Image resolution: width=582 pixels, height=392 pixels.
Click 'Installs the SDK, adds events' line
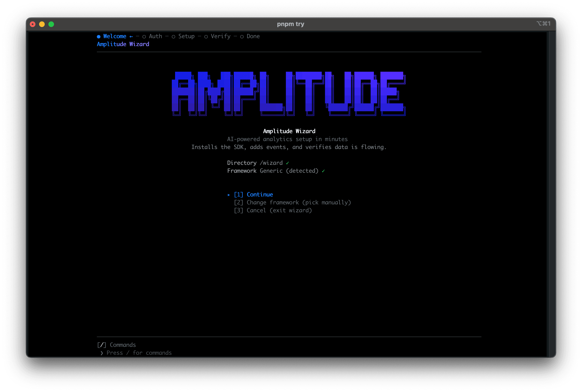point(289,147)
